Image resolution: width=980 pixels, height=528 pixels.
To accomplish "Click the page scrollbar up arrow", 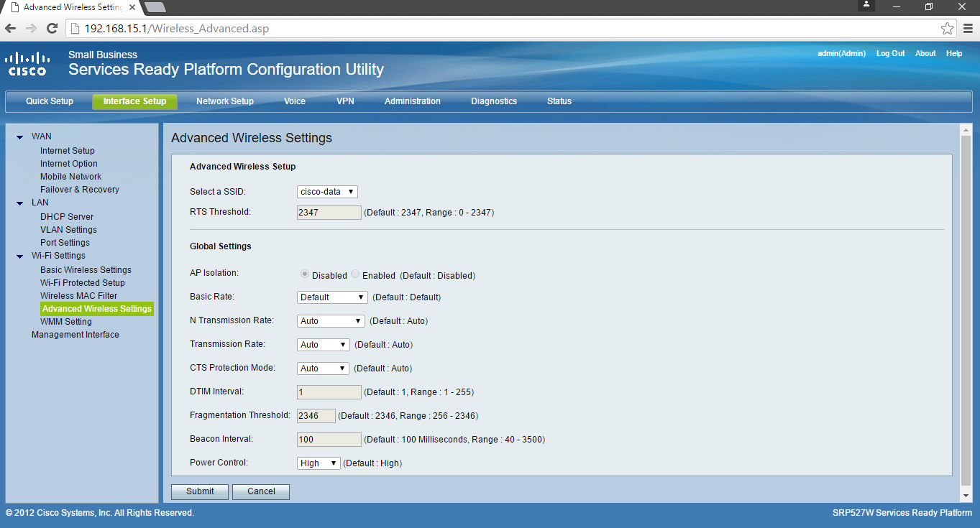I will click(x=966, y=129).
